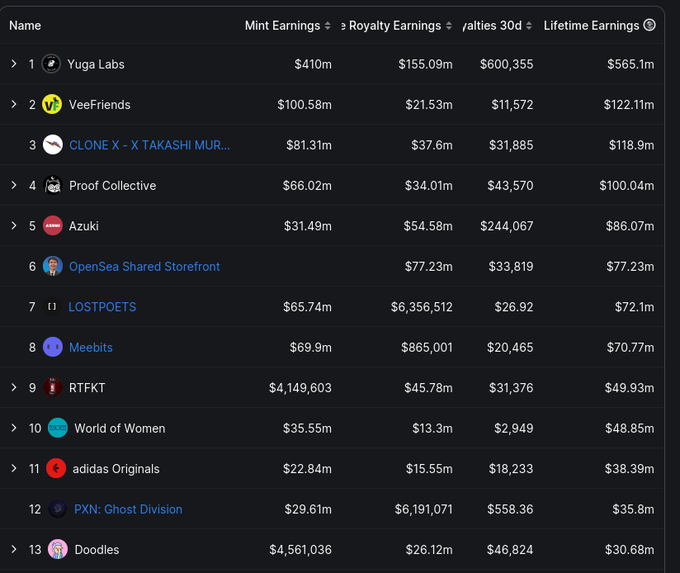680x573 pixels.
Task: Expand the Azuki row
Action: pyautogui.click(x=14, y=226)
